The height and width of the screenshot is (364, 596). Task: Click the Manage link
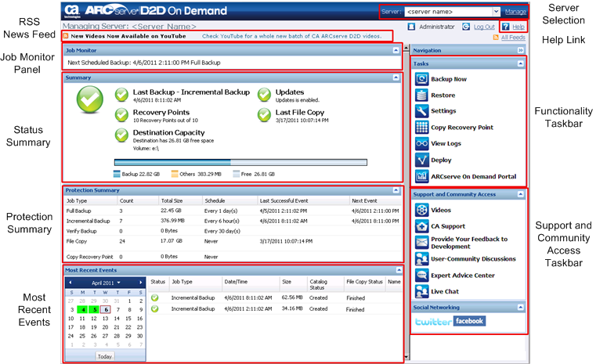(515, 12)
